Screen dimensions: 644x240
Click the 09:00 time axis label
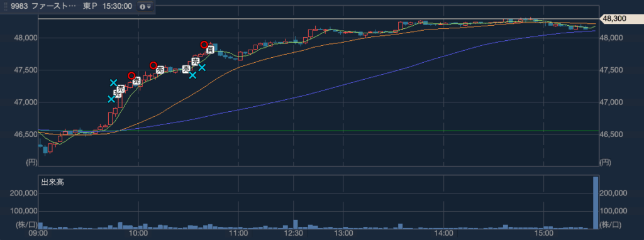(38, 234)
